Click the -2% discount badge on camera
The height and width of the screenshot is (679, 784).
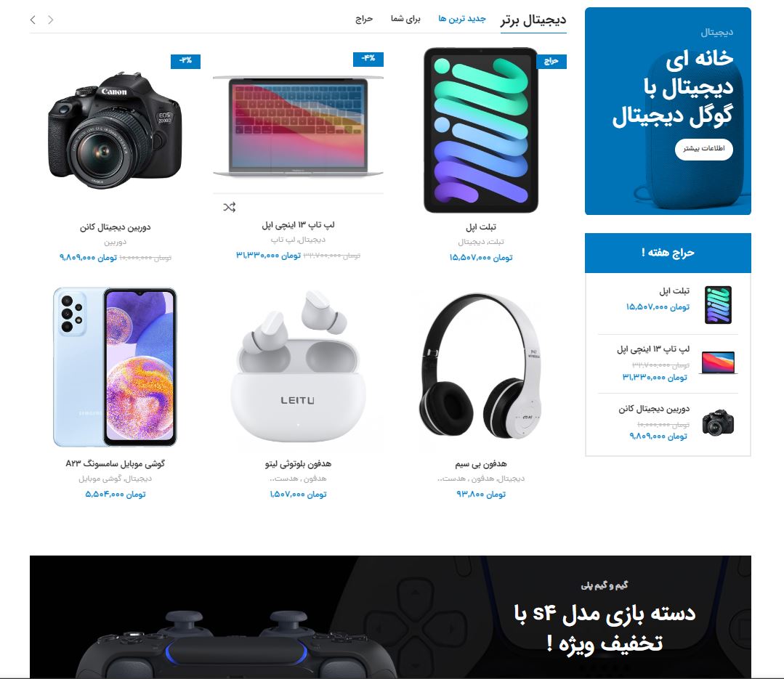185,61
